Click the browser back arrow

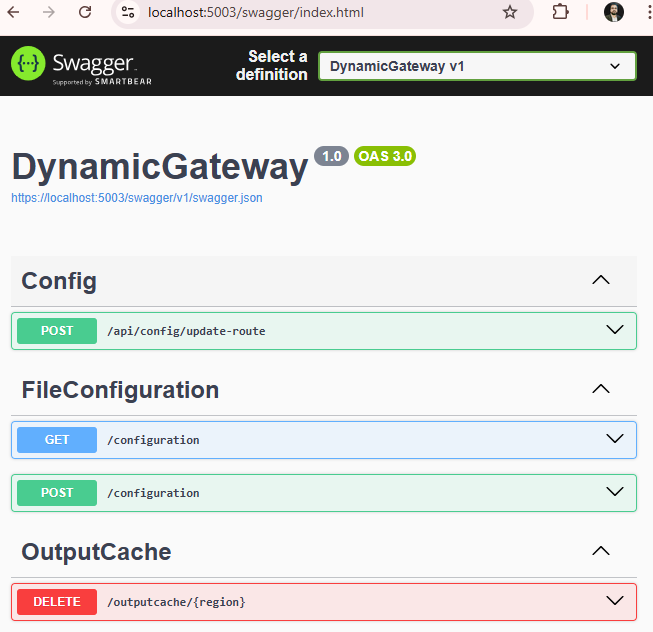tap(15, 12)
